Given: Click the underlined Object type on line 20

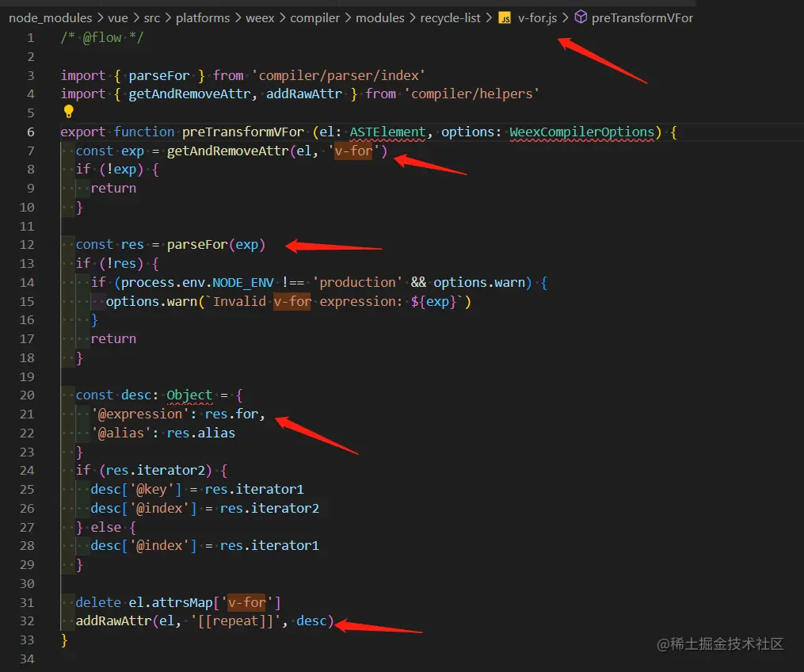Looking at the screenshot, I should coord(189,395).
